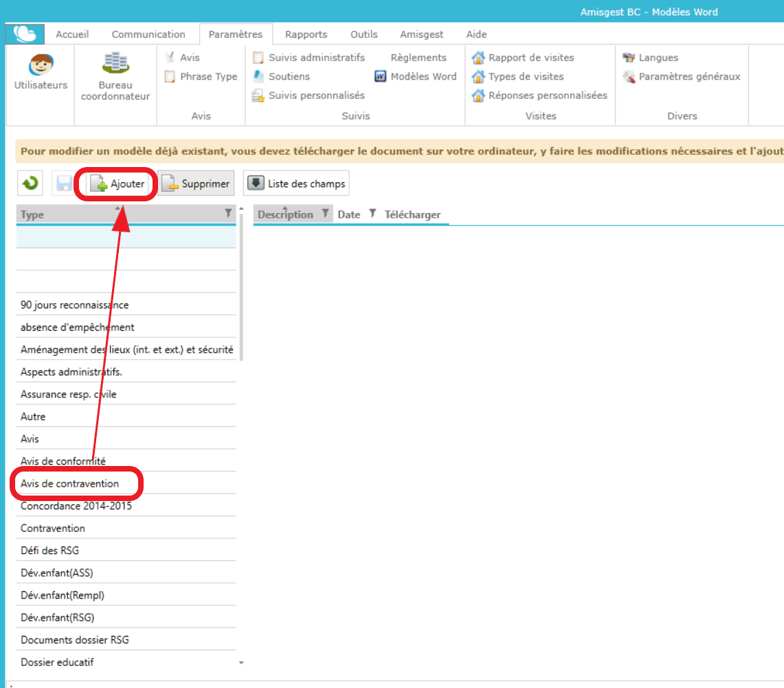Screen dimensions: 784x688
Task: Open Réponses personnalisées
Action: 539,96
